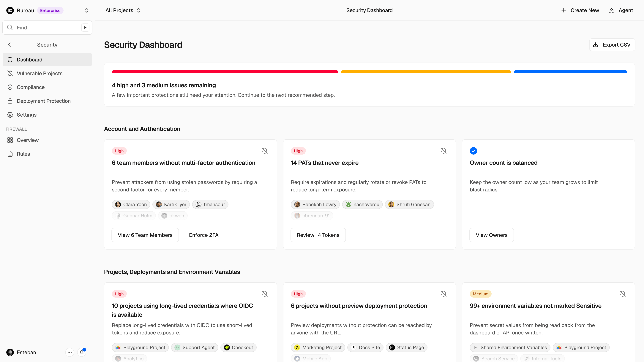The height and width of the screenshot is (362, 644).
Task: Click the Compliance shield-check icon
Action: coord(10,87)
